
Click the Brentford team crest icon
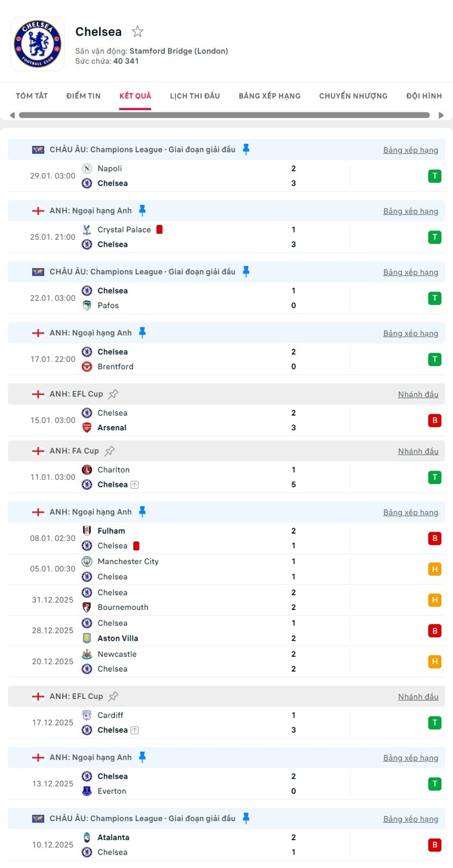pyautogui.click(x=87, y=367)
